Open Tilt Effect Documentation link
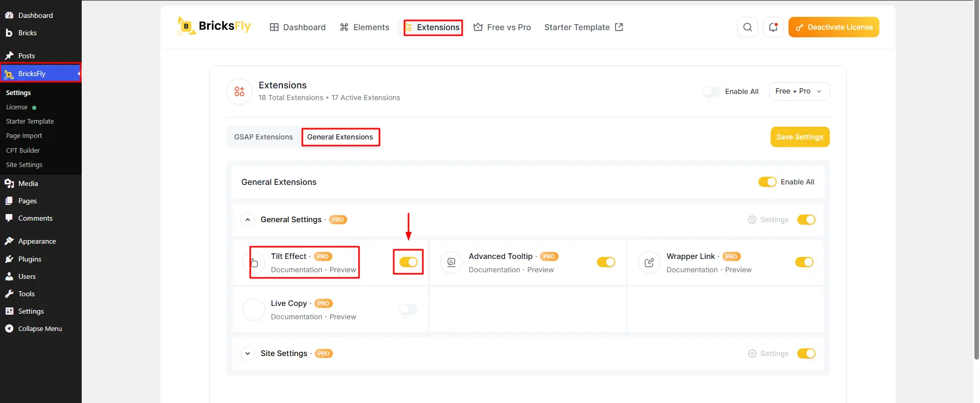This screenshot has width=980, height=403. click(x=297, y=270)
